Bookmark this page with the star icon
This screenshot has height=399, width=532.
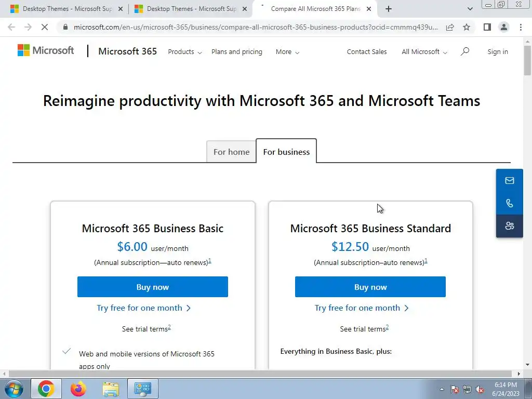point(467,27)
